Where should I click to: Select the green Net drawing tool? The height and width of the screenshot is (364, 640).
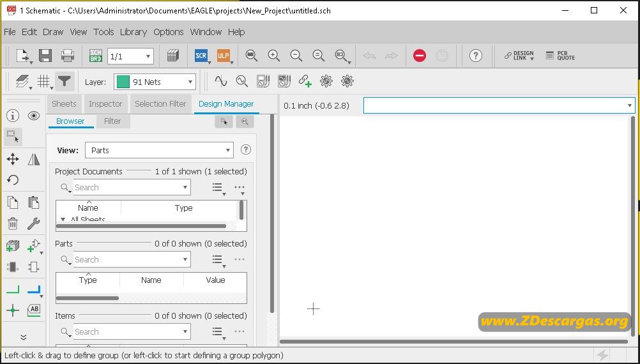[13, 289]
